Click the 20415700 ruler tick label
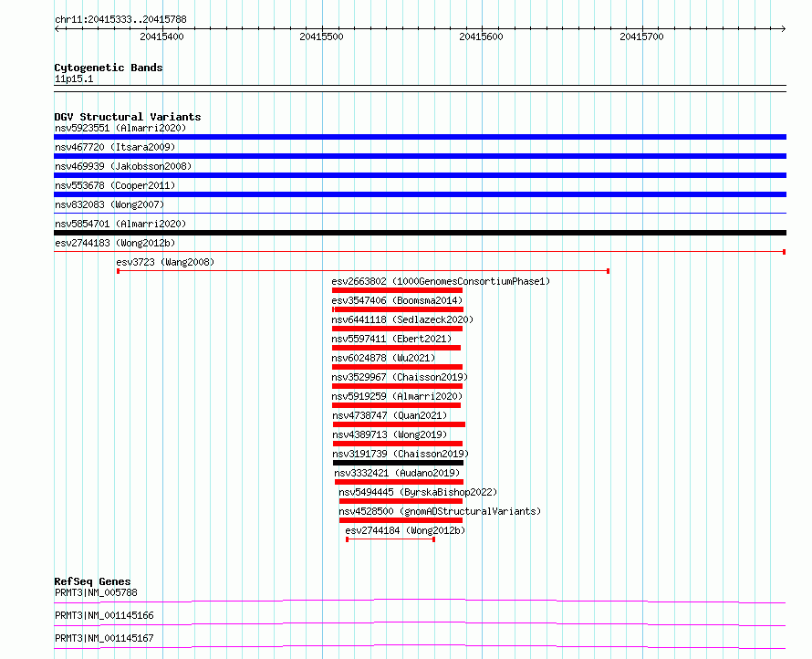 point(641,37)
